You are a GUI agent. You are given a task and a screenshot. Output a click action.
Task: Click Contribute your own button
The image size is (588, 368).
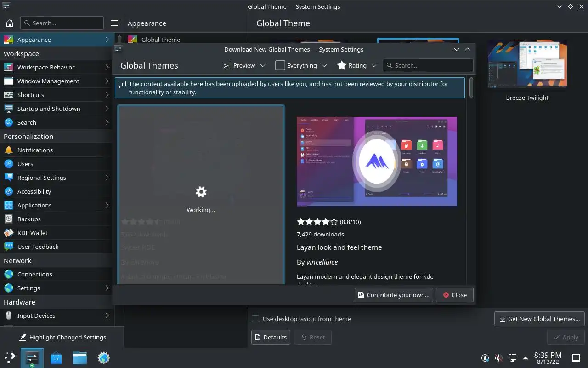click(394, 295)
